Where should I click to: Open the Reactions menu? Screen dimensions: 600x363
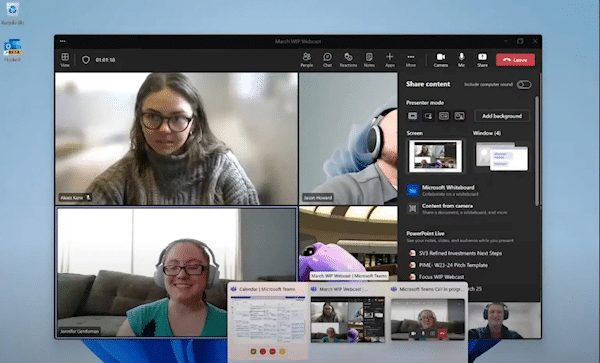coord(348,60)
